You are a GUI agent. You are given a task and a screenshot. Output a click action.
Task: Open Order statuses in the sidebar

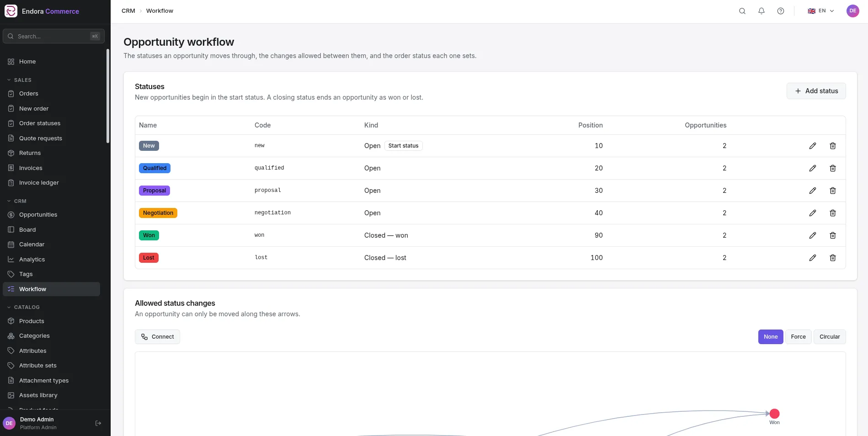pyautogui.click(x=51, y=123)
